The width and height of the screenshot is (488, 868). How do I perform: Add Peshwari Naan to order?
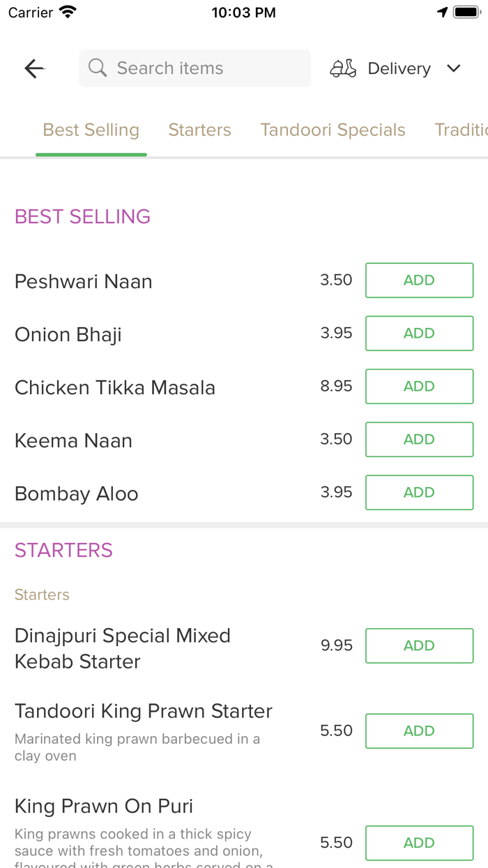coord(419,280)
